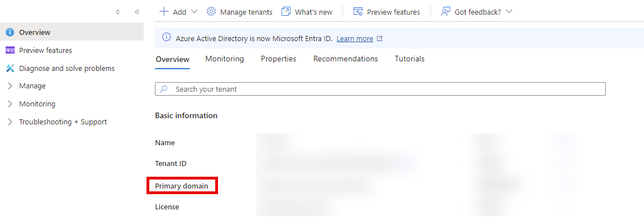Select the Manage sidebar label
Viewport: 644px width, 224px height.
(x=33, y=86)
